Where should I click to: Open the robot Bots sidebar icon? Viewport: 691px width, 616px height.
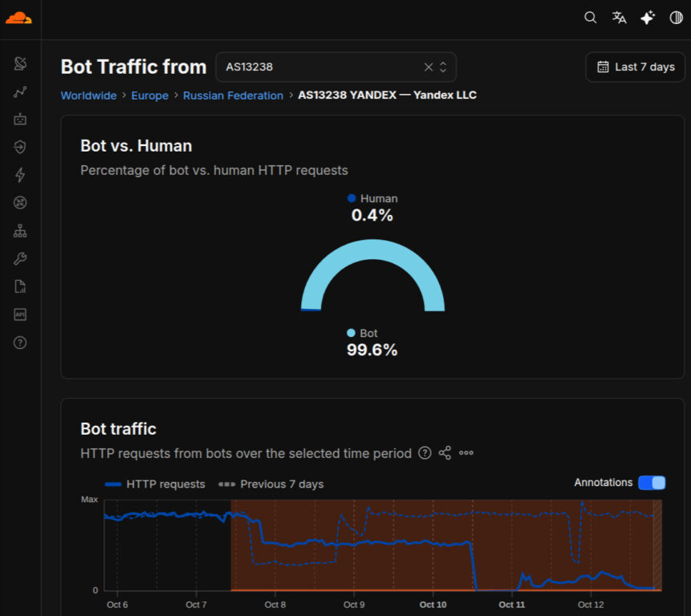point(20,119)
